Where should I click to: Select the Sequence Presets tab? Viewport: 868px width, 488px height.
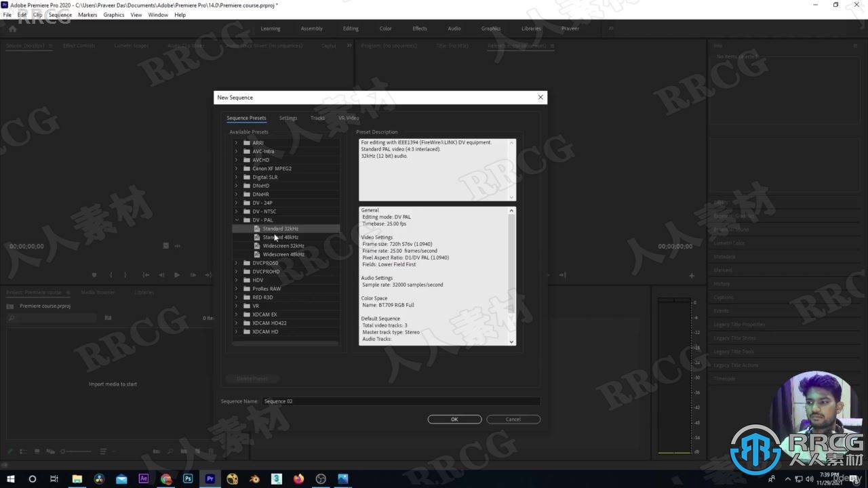pos(246,118)
